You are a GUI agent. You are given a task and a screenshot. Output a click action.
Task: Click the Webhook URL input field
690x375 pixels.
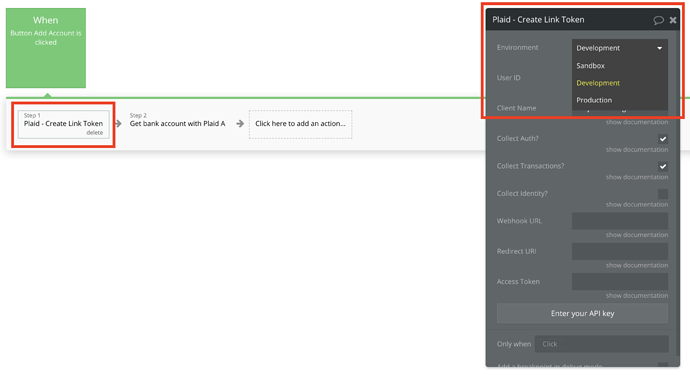point(620,221)
